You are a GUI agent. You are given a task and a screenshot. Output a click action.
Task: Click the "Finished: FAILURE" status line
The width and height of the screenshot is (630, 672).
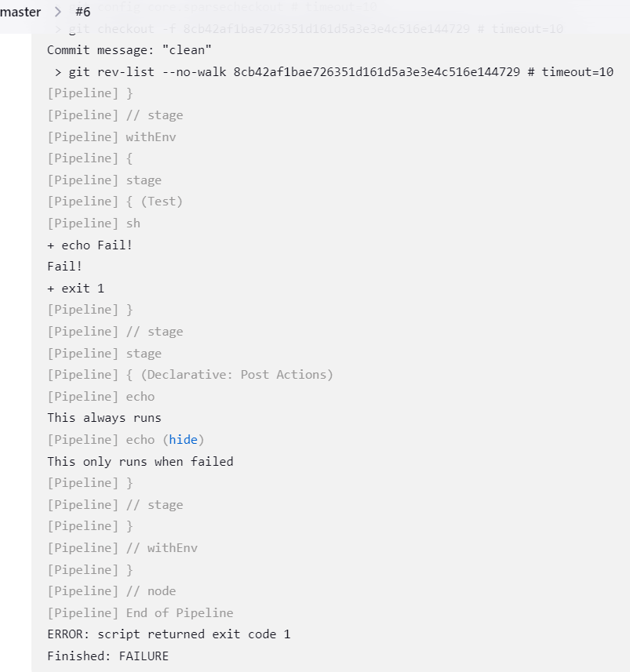pyautogui.click(x=107, y=656)
